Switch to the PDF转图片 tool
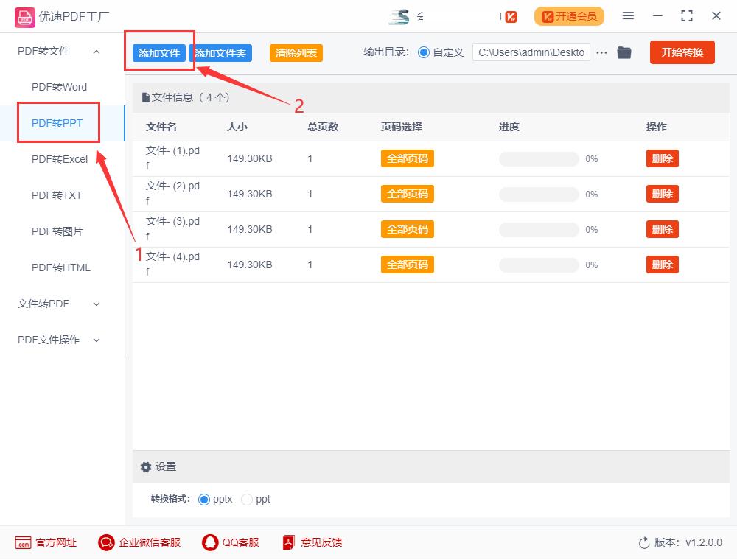The width and height of the screenshot is (737, 560). coord(57,231)
